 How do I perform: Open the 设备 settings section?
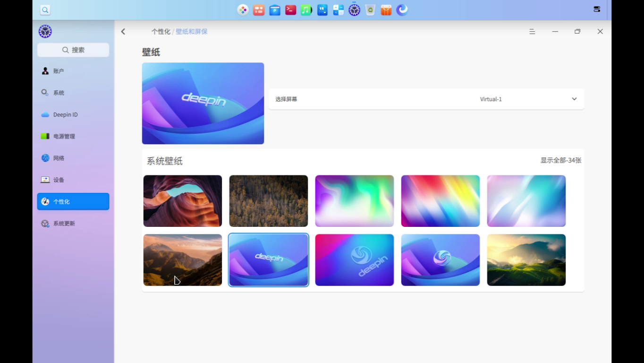click(x=73, y=180)
